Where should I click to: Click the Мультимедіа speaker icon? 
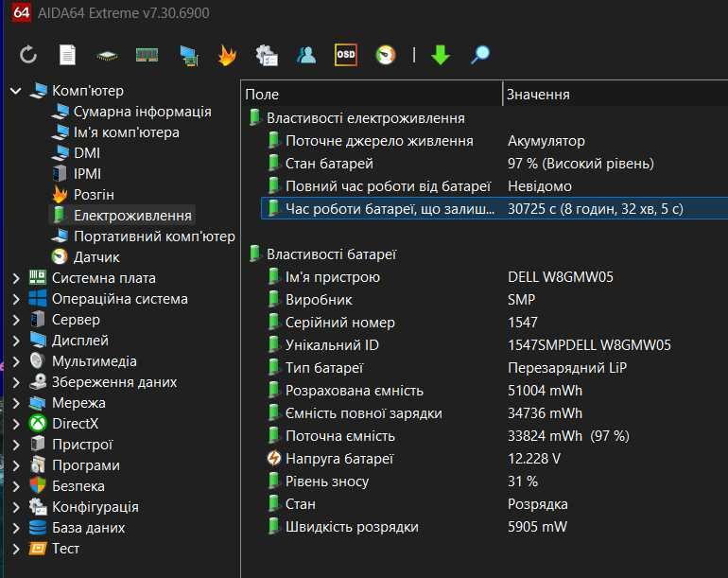pos(37,361)
